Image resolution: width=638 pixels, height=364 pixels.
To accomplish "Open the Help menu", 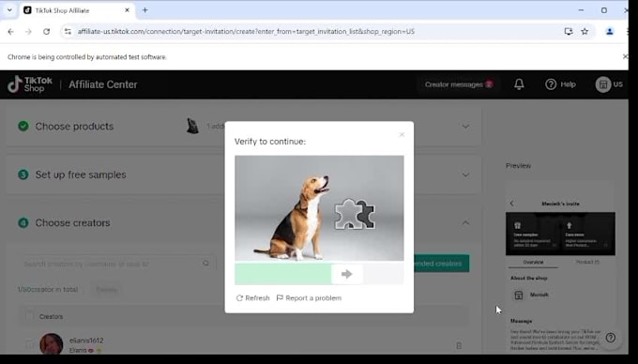I will click(560, 84).
